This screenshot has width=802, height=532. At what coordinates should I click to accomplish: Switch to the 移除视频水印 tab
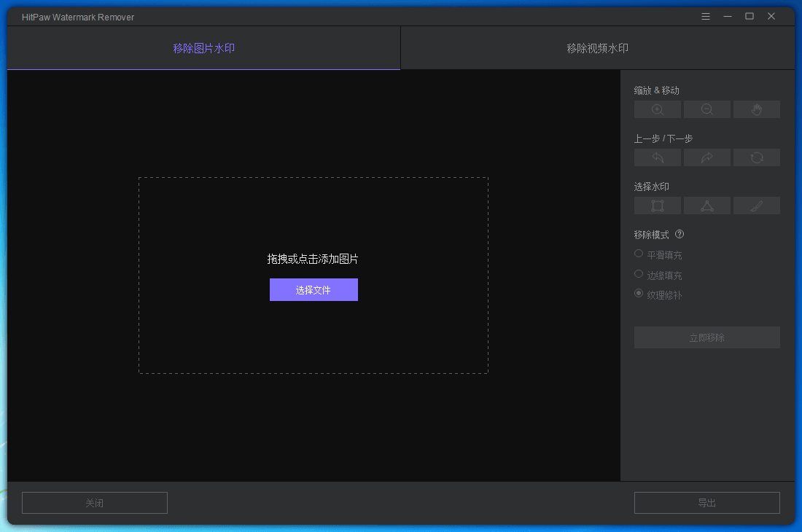597,49
